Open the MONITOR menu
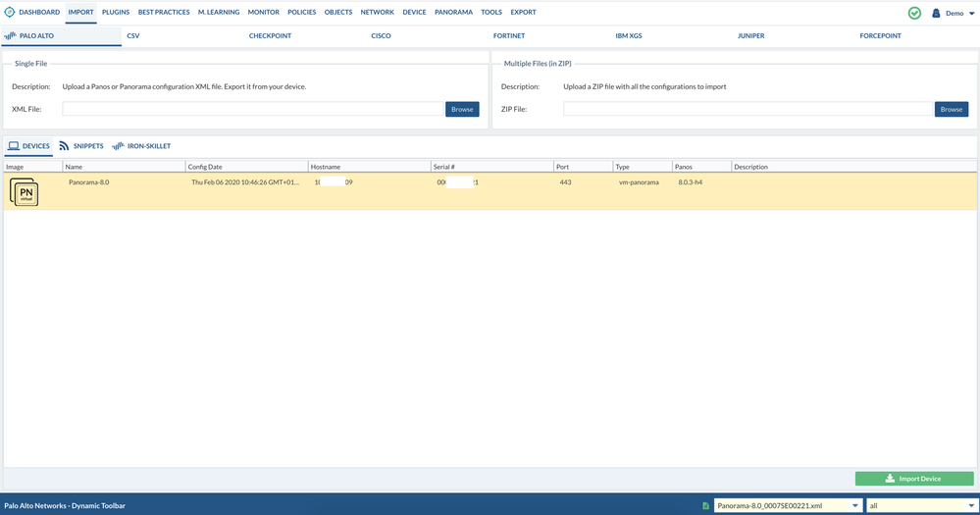The width and height of the screenshot is (980, 515). 264,12
